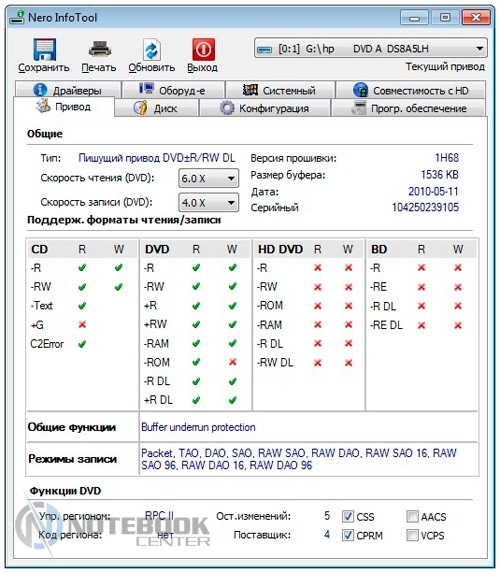The width and height of the screenshot is (500, 573).
Task: Switch to the Configuration (Конфигурация) tab
Action: point(265,108)
